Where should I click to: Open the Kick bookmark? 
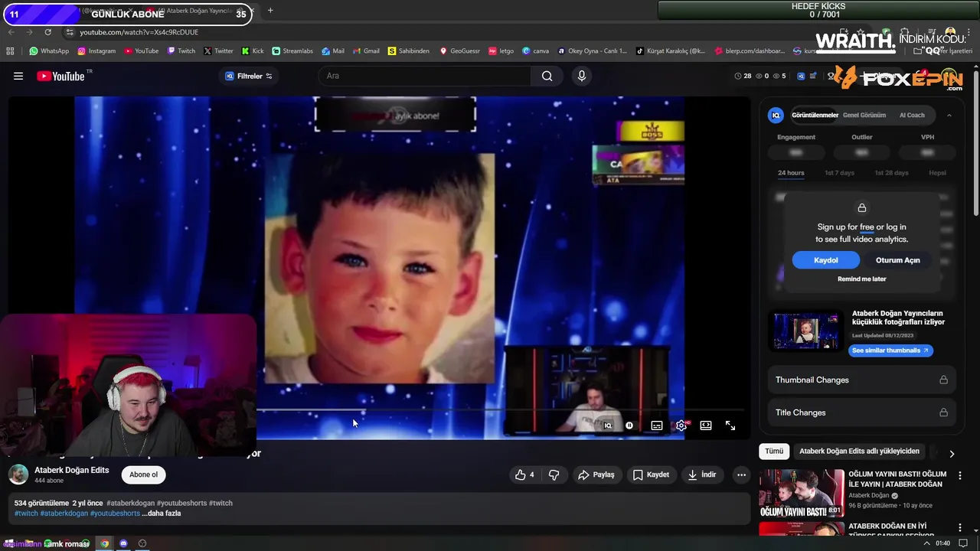(252, 51)
